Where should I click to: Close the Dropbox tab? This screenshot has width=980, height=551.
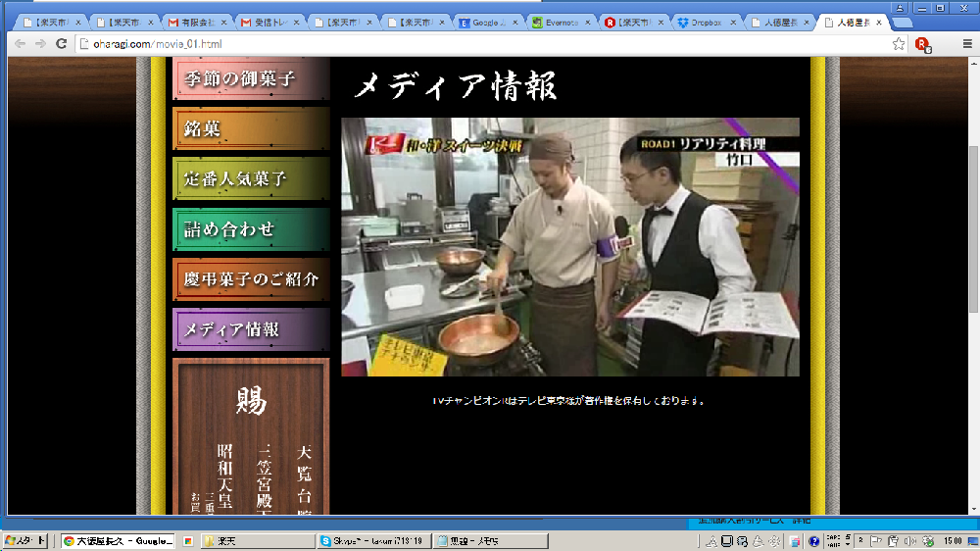pyautogui.click(x=733, y=23)
